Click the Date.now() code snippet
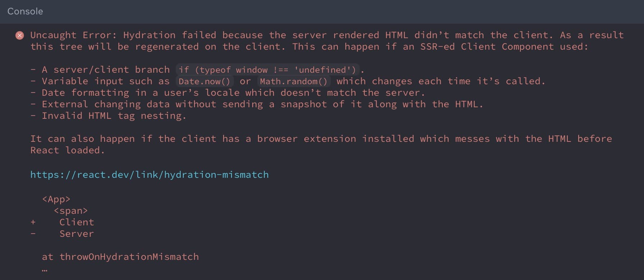 (x=204, y=81)
